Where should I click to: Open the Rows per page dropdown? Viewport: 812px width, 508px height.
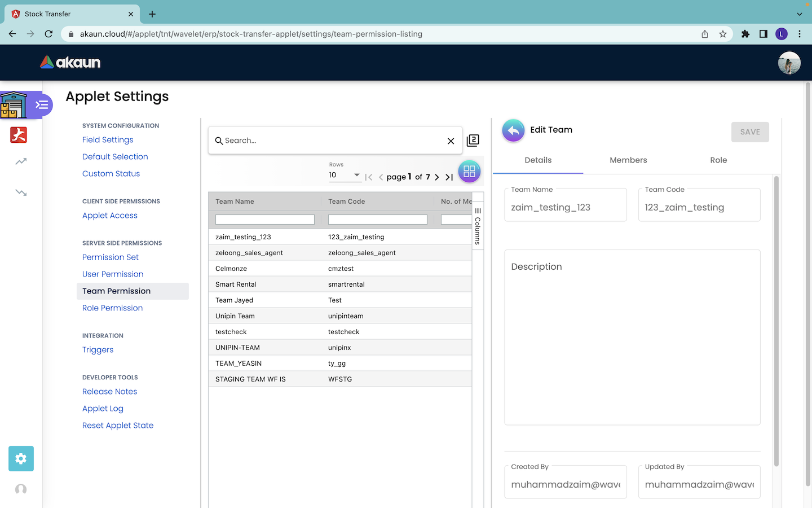pos(345,176)
